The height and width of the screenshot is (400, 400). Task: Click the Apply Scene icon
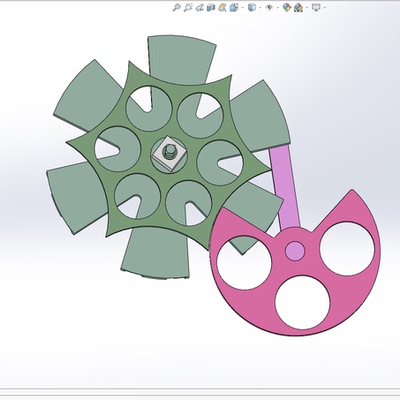click(x=298, y=7)
